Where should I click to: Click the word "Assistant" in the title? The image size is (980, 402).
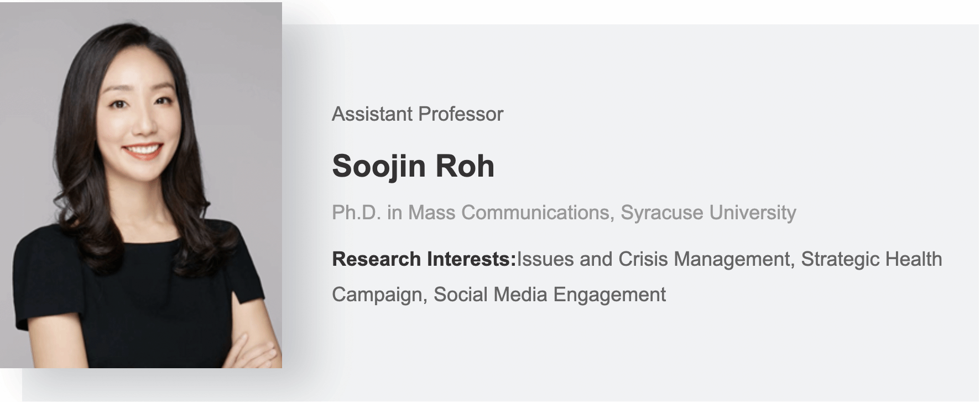pos(372,114)
